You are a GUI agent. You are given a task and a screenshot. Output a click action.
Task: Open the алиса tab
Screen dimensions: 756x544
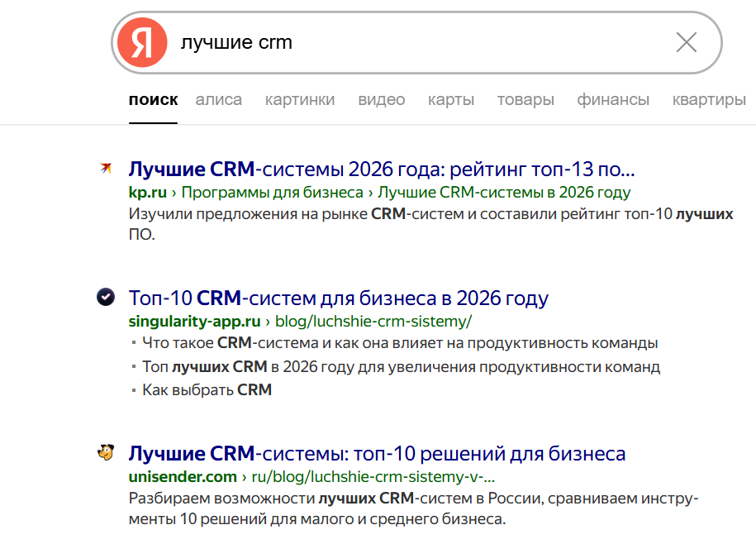(x=218, y=98)
